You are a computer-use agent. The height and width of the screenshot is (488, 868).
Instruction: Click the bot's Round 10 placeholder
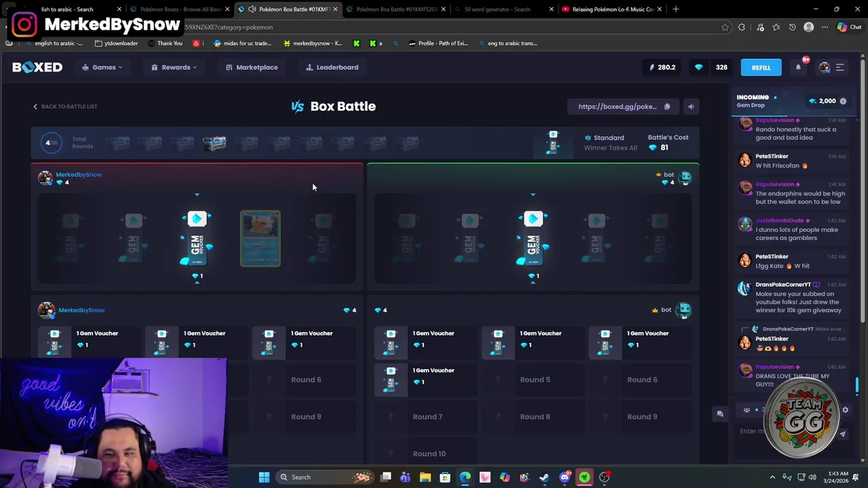[x=425, y=453]
